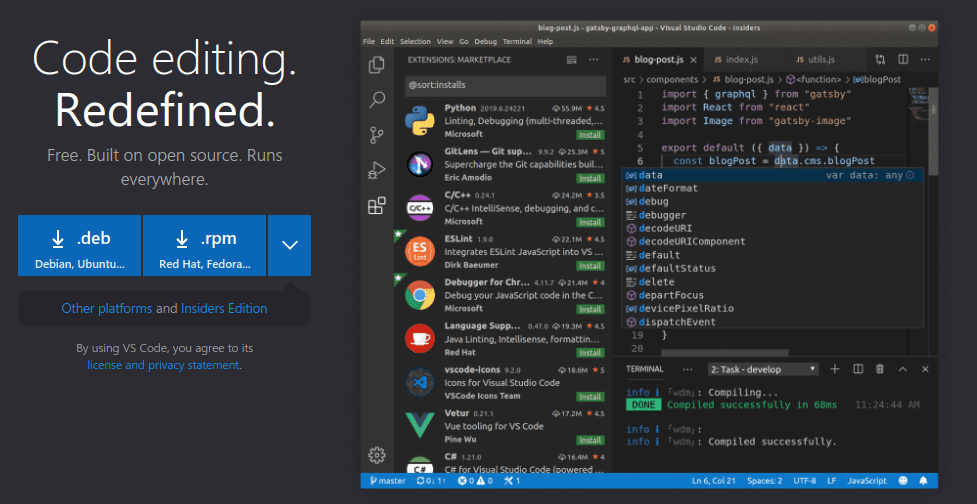The image size is (977, 504).
Task: Click the vscode-icons extension logo
Action: (x=419, y=382)
